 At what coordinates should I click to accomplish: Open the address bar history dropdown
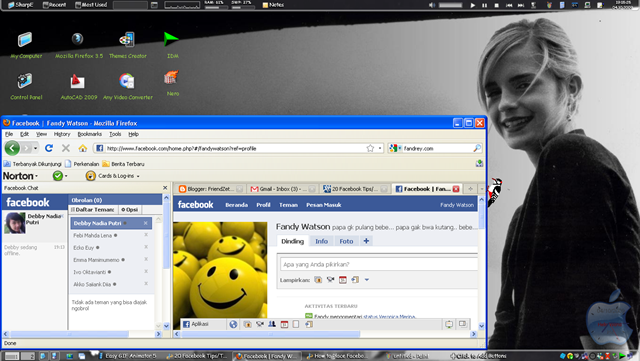[x=380, y=148]
